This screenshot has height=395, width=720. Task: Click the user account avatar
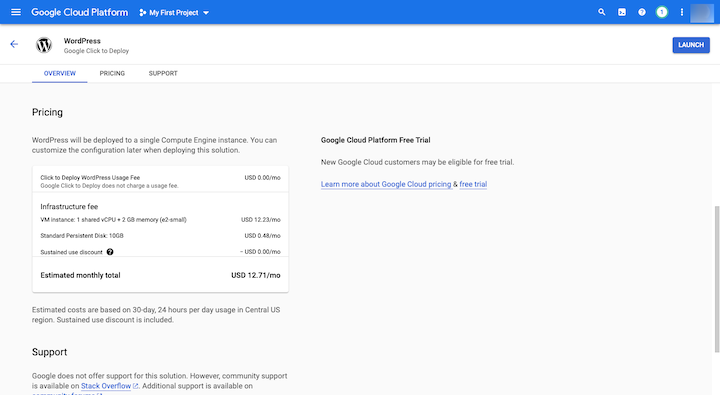[702, 12]
